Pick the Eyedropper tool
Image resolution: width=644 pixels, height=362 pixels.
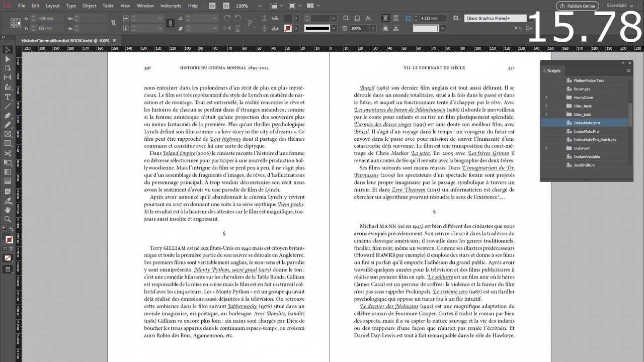(x=8, y=201)
